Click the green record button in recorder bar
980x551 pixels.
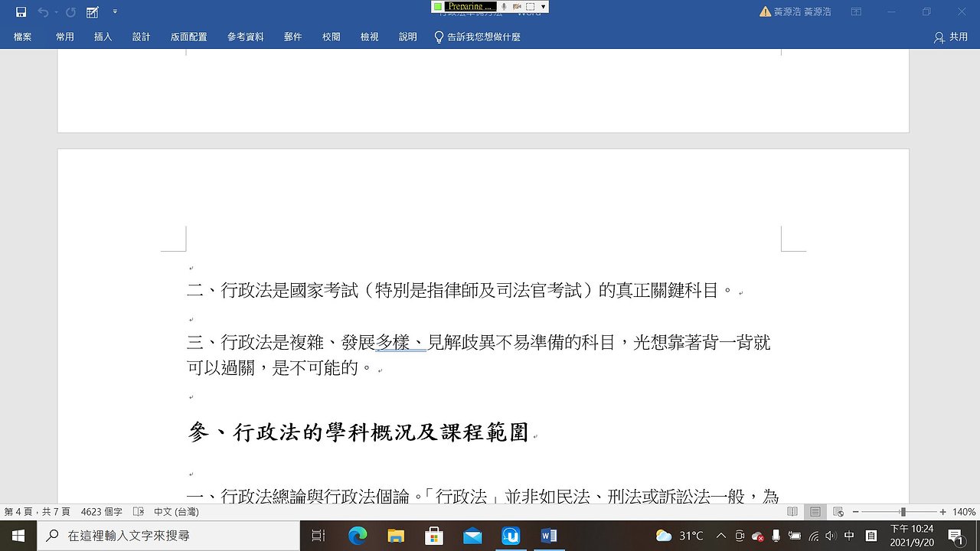click(x=438, y=7)
